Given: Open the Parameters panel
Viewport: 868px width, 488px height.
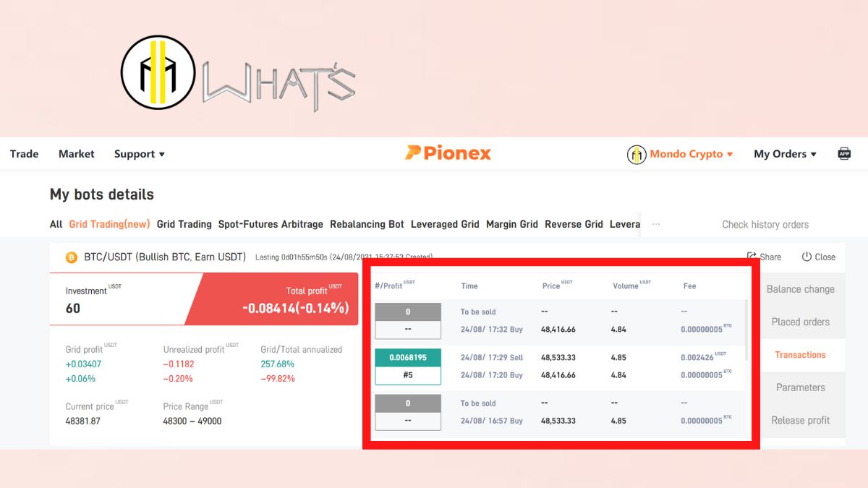Looking at the screenshot, I should pyautogui.click(x=801, y=388).
